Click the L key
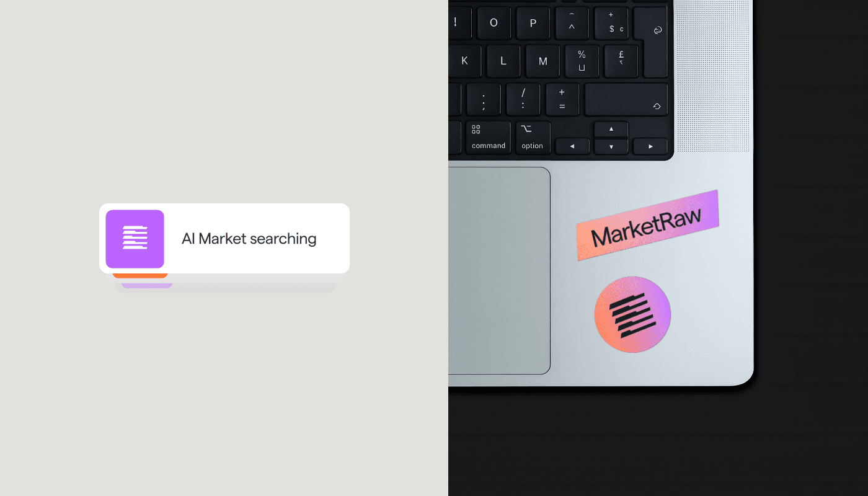 pyautogui.click(x=503, y=61)
